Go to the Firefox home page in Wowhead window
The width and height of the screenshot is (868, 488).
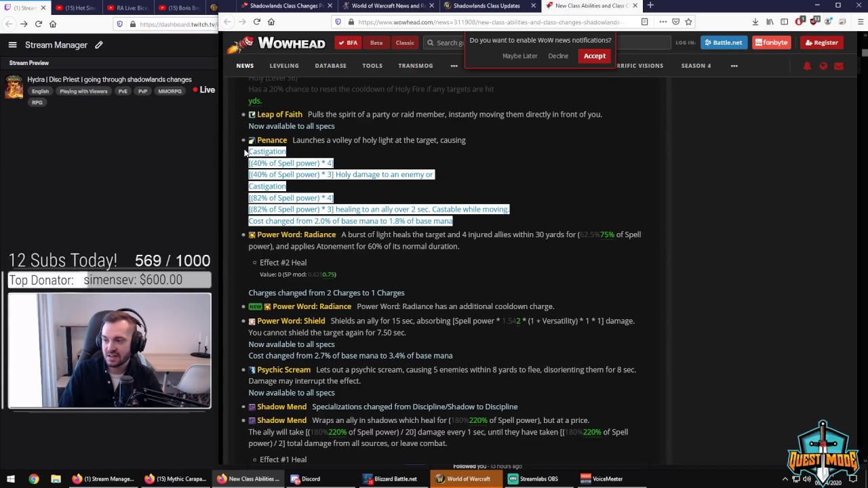271,22
